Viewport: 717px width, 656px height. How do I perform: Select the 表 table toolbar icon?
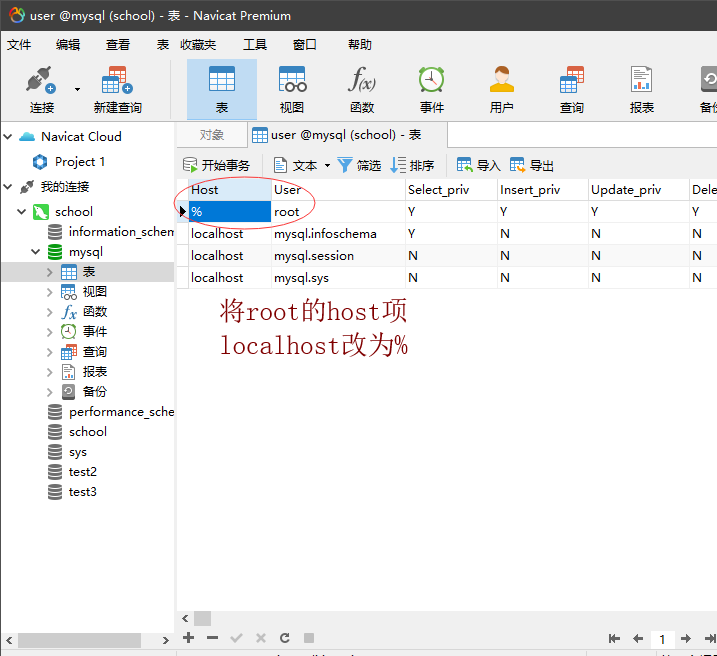point(222,90)
